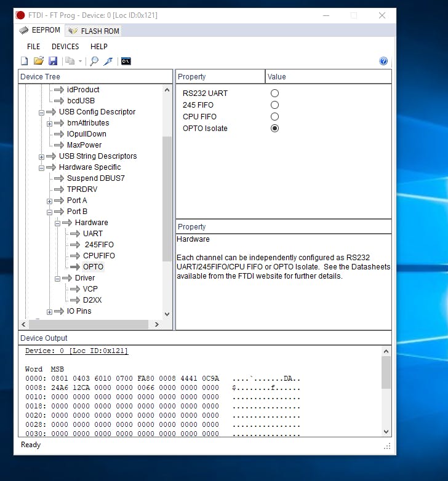Viewport: 448px width, 481px height.
Task: Expand the IO Pins tree node
Action: [50, 312]
